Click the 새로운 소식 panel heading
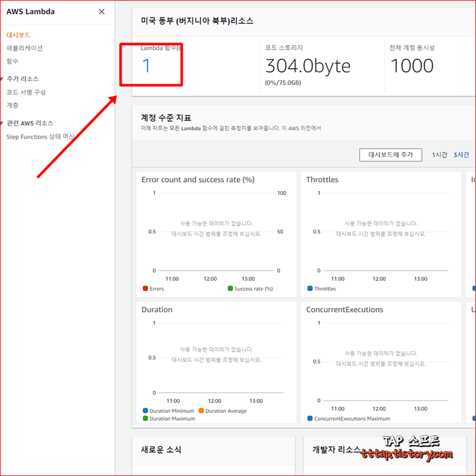The width and height of the screenshot is (476, 476). 161,450
